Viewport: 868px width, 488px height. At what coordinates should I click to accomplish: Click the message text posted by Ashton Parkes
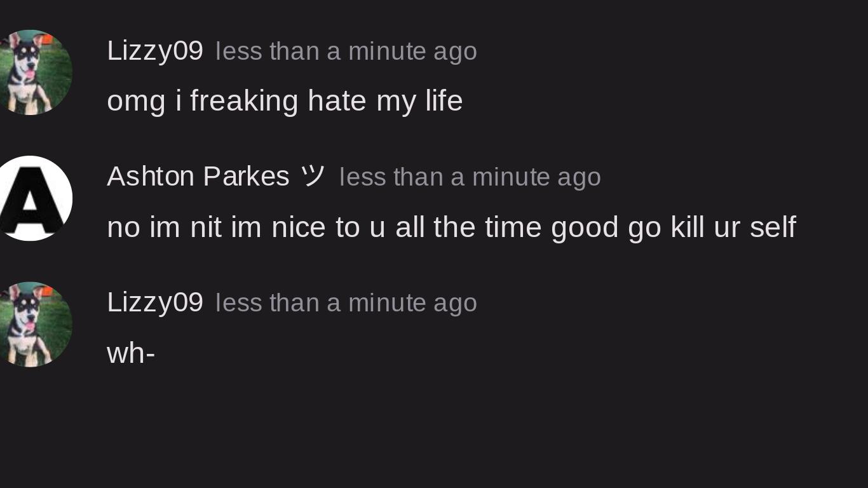(x=451, y=227)
